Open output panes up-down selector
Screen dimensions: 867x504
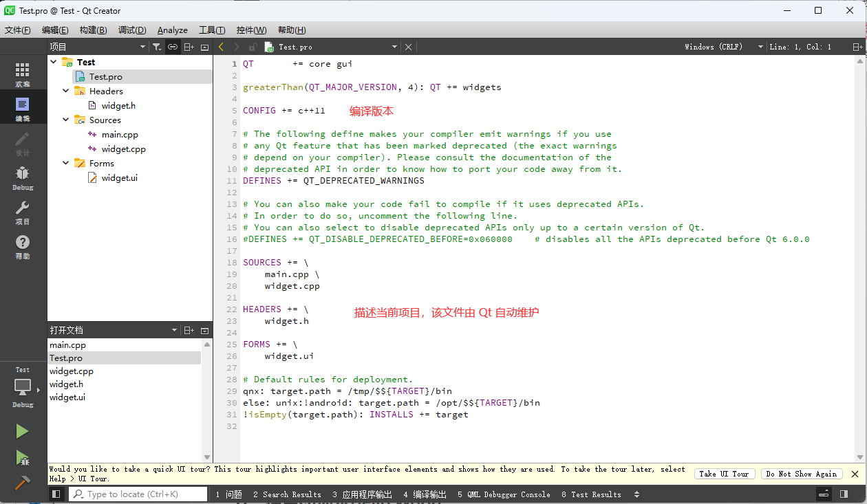pyautogui.click(x=636, y=494)
